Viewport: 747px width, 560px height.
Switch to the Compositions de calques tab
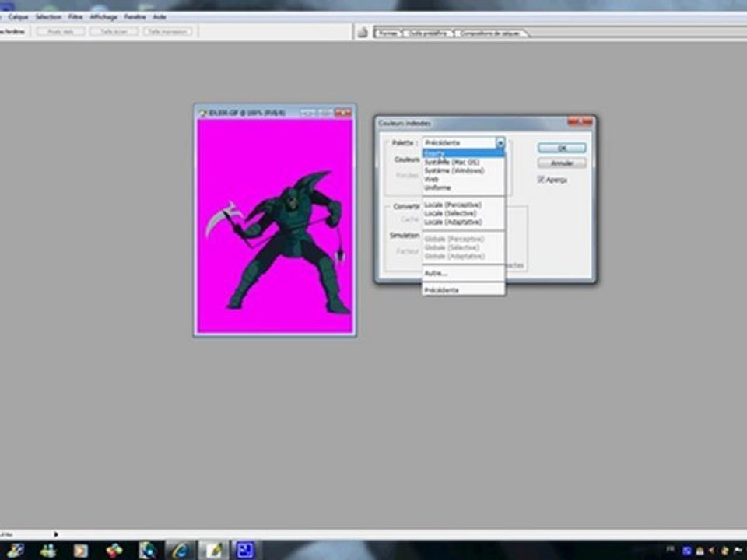[x=490, y=33]
